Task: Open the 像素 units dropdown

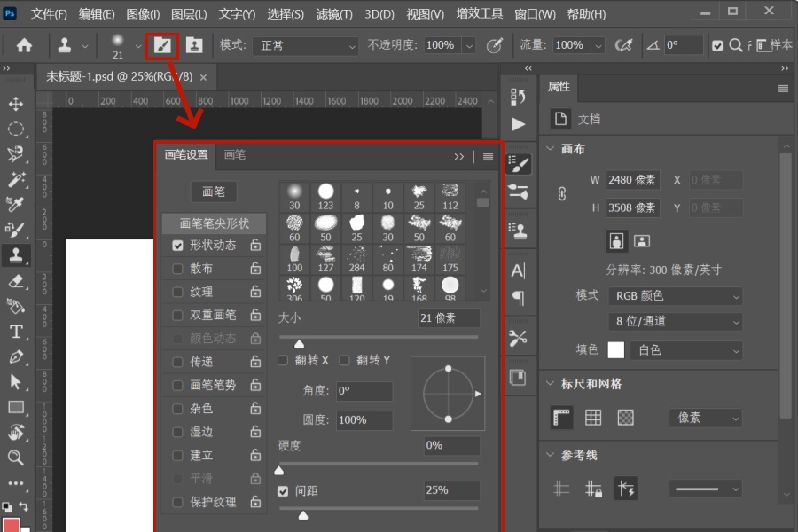Action: point(706,418)
